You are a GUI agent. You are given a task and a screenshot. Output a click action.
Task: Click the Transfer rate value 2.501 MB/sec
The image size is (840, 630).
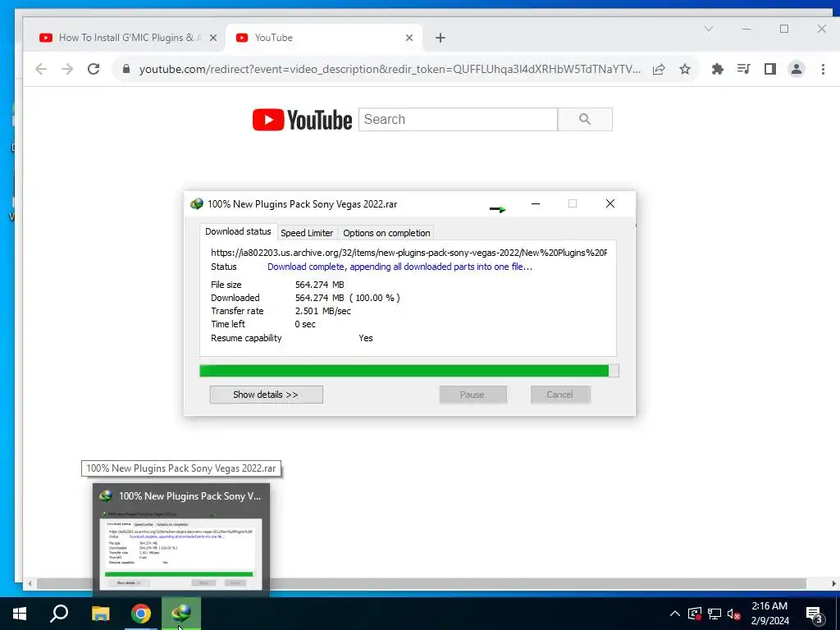tap(323, 311)
